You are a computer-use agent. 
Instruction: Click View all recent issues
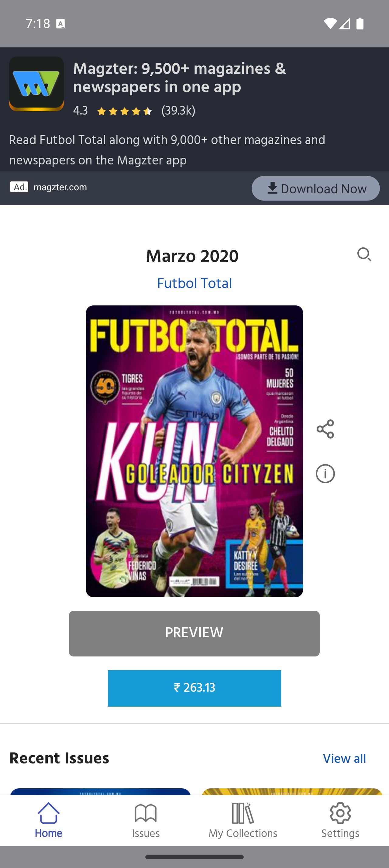pos(344,759)
